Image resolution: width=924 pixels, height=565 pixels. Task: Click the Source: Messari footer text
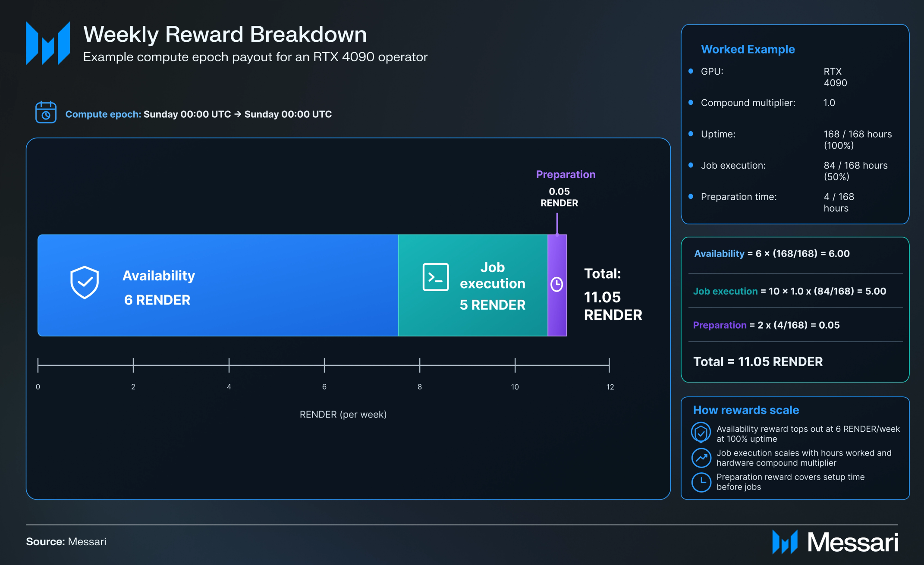66,542
